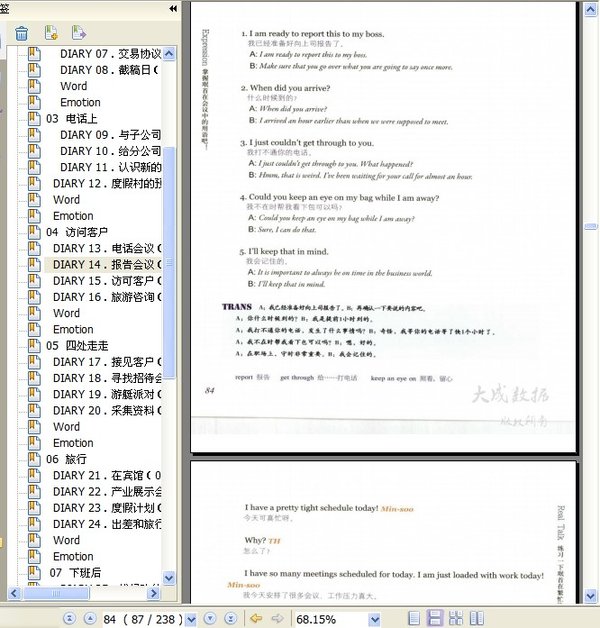Jump to the last page
Screen dimensions: 600x628
click(x=231, y=618)
